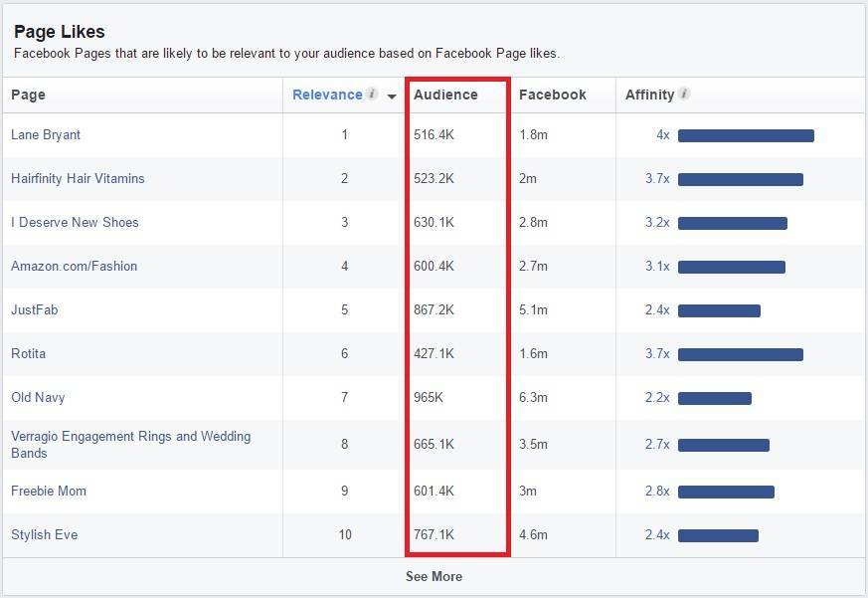Open the Freebie Mom page link
868x598 pixels.
point(49,491)
